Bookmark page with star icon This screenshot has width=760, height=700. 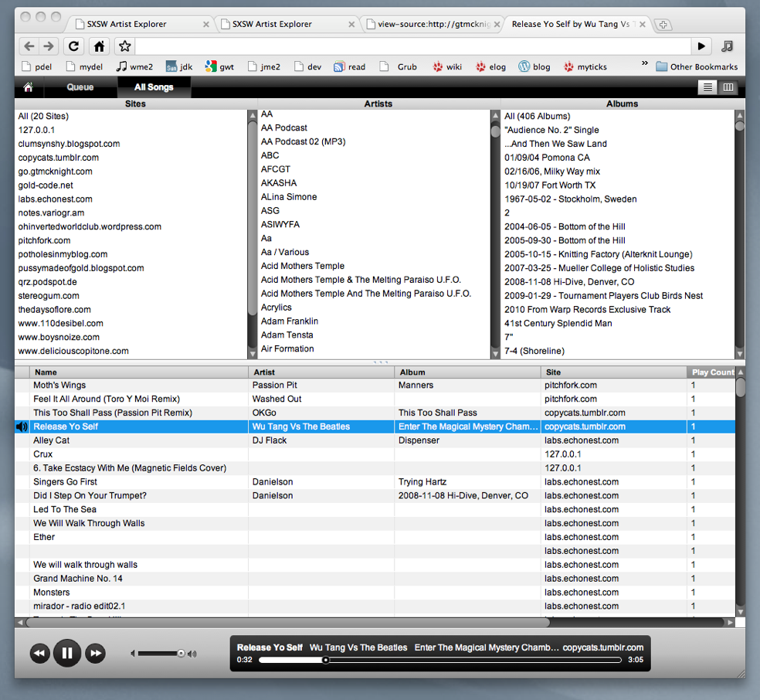124,46
